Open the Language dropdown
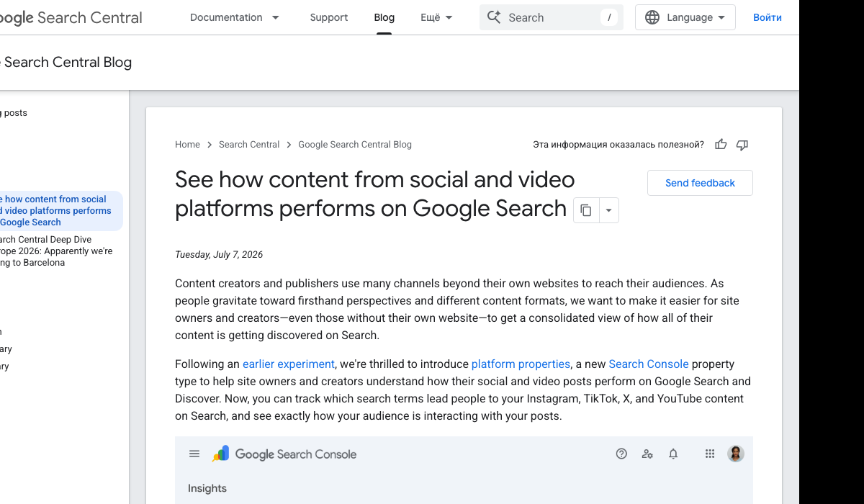The height and width of the screenshot is (504, 864). tap(685, 17)
